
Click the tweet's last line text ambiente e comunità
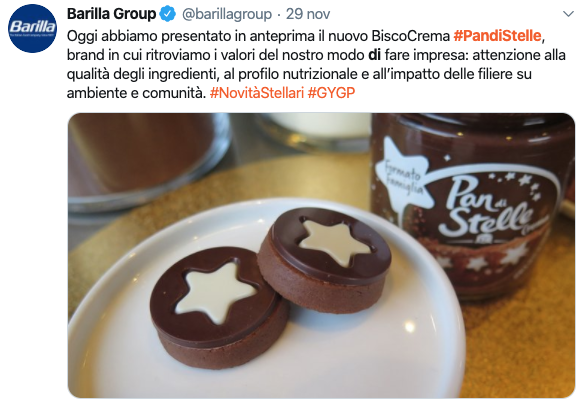click(136, 92)
